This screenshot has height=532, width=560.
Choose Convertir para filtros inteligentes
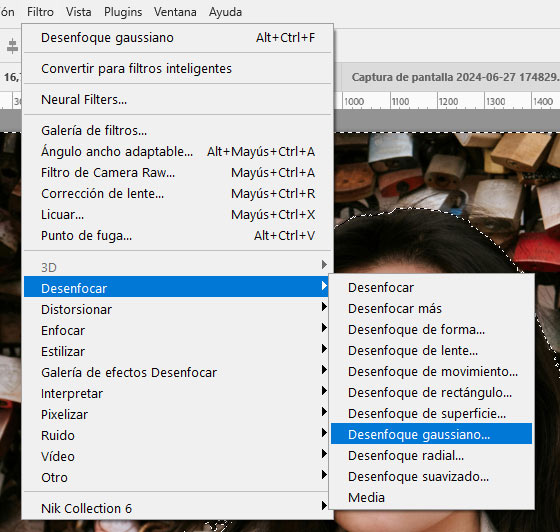178,69
